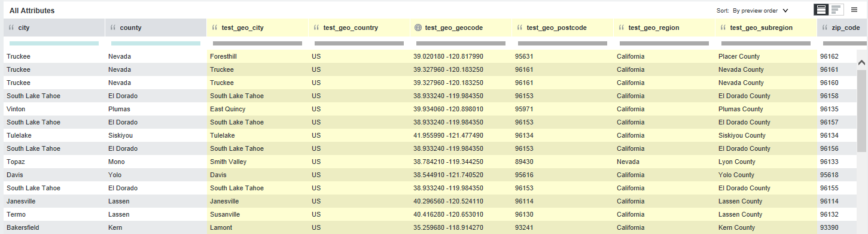Click the distribution bar under city
The height and width of the screenshot is (234, 868).
tap(54, 43)
